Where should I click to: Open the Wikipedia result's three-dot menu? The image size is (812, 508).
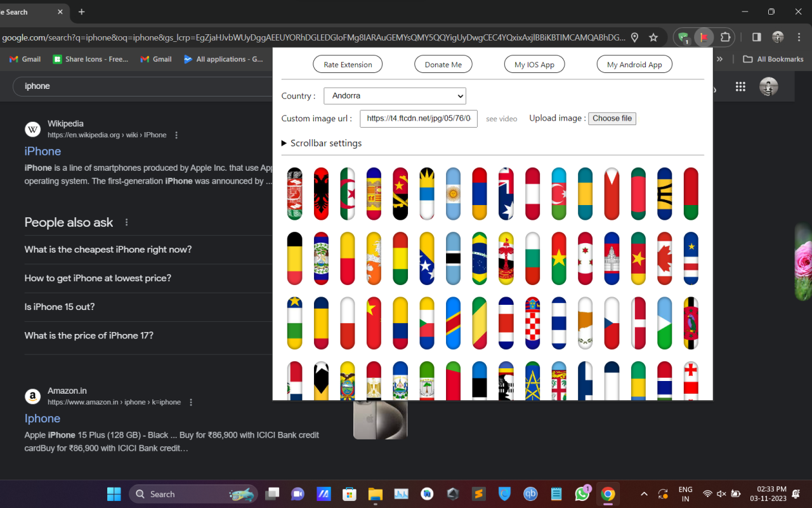click(176, 135)
